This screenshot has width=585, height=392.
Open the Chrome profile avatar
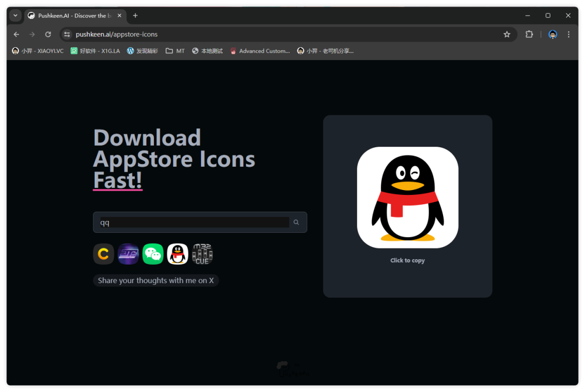[x=552, y=34]
